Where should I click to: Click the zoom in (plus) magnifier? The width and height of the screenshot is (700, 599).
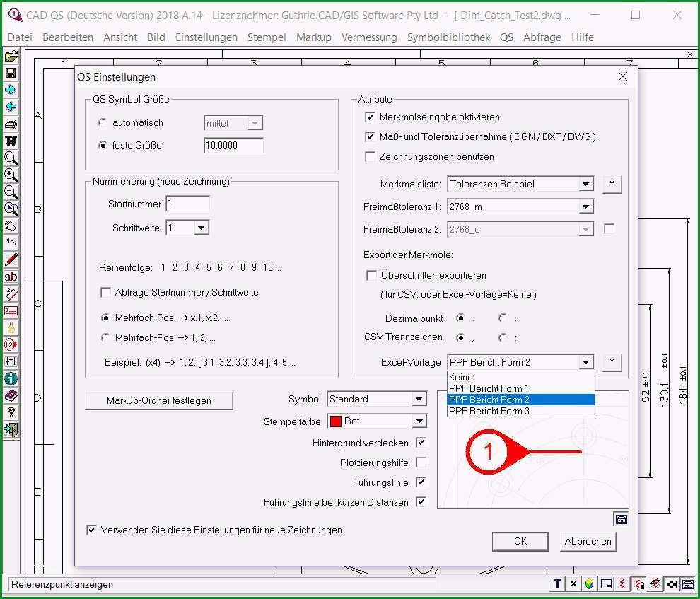pyautogui.click(x=11, y=175)
